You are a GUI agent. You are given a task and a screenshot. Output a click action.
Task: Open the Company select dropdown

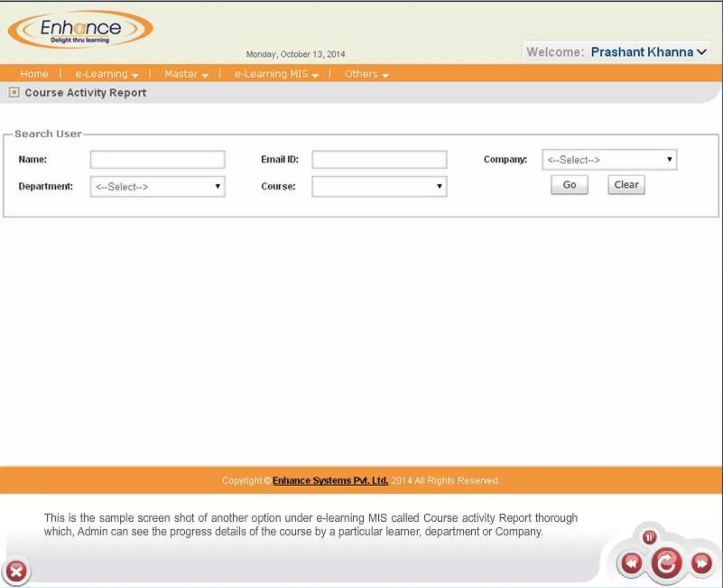(x=609, y=160)
